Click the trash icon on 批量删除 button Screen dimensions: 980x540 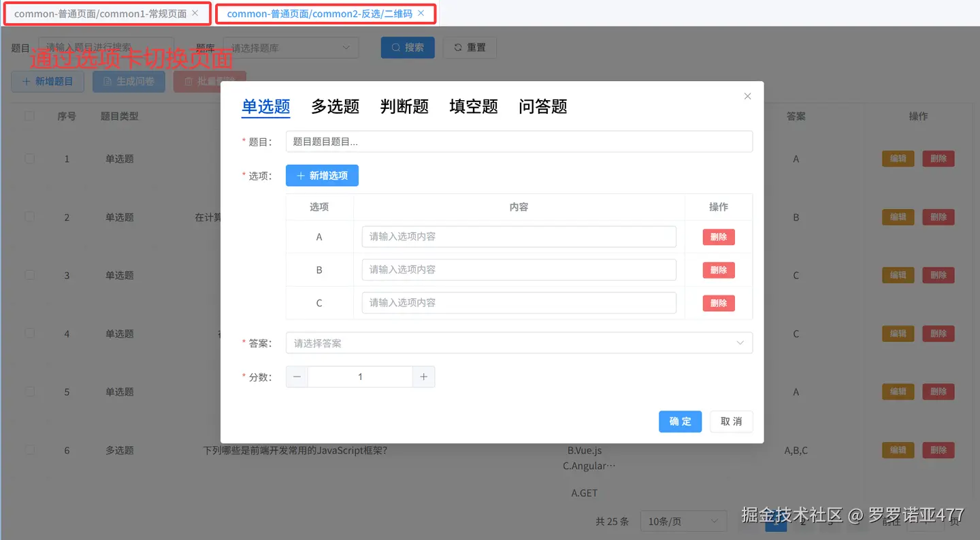[189, 81]
